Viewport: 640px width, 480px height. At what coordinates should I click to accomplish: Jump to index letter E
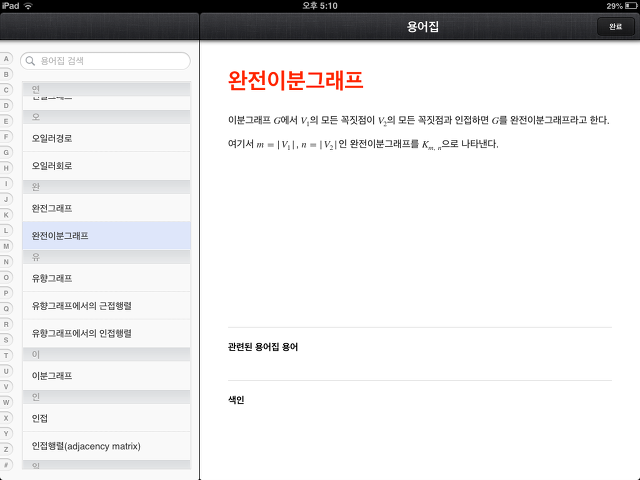(6, 121)
